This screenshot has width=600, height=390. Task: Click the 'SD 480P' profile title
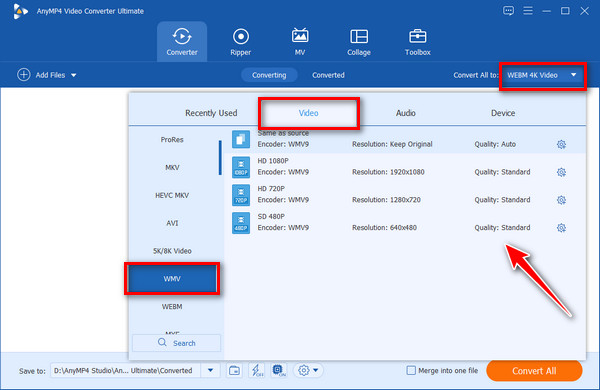tap(271, 217)
